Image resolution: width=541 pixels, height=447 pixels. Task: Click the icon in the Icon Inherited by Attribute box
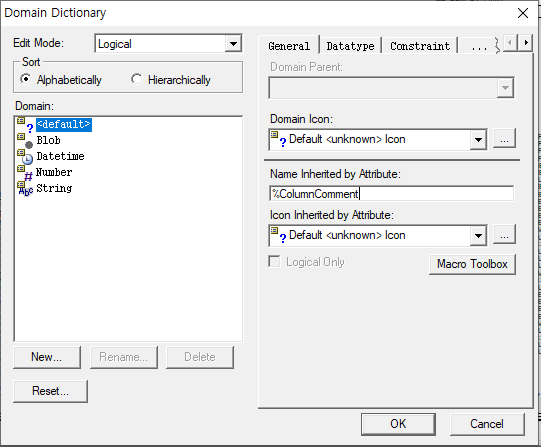coord(278,235)
